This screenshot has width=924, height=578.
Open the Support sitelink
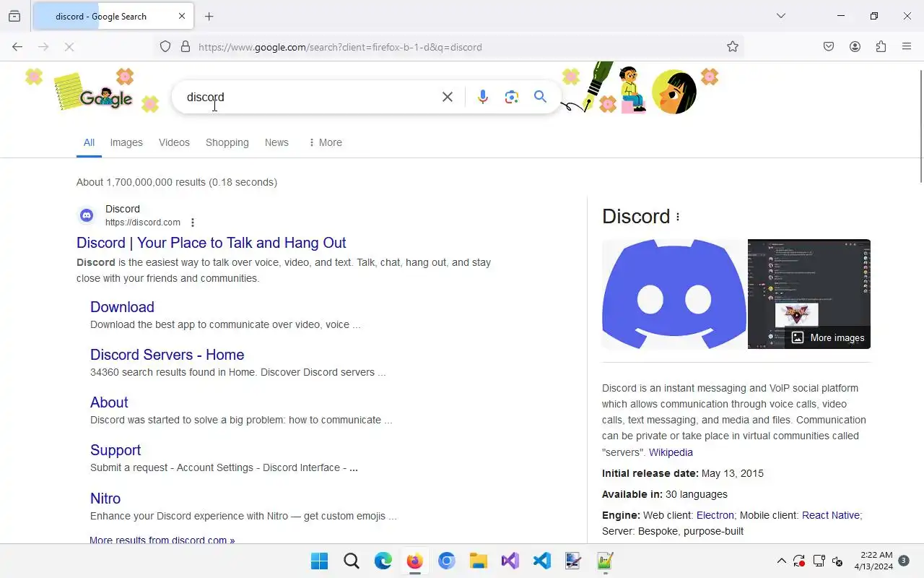pyautogui.click(x=115, y=450)
